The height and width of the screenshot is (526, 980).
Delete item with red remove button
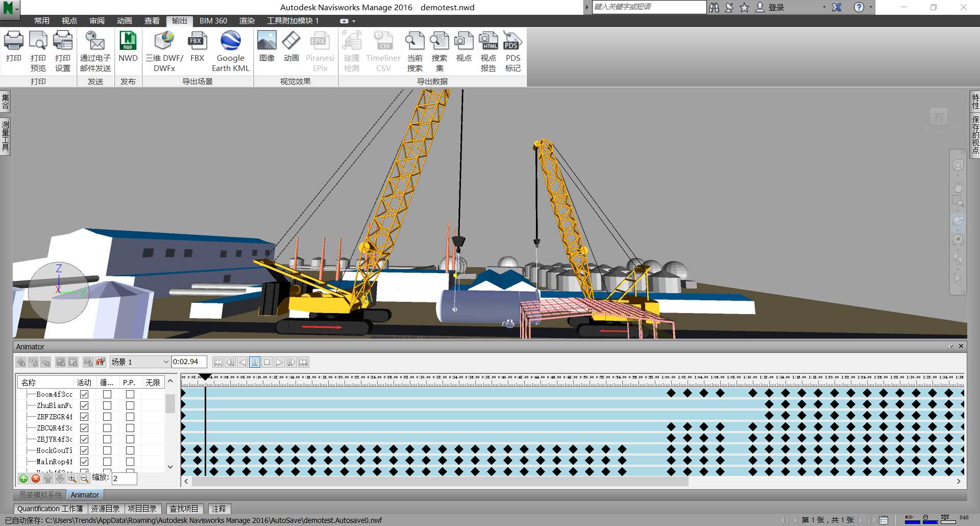pos(35,479)
